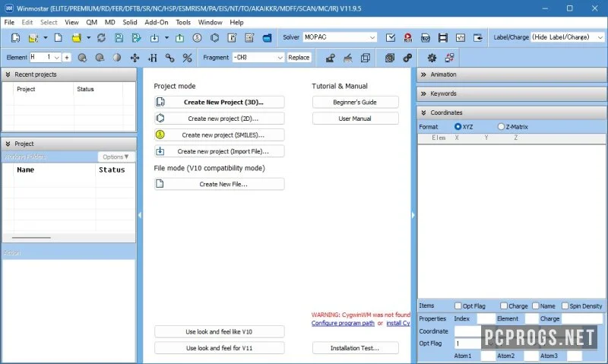Screen dimensions: 608x364
Task: Click the add atom sphere icon
Action: (x=82, y=58)
